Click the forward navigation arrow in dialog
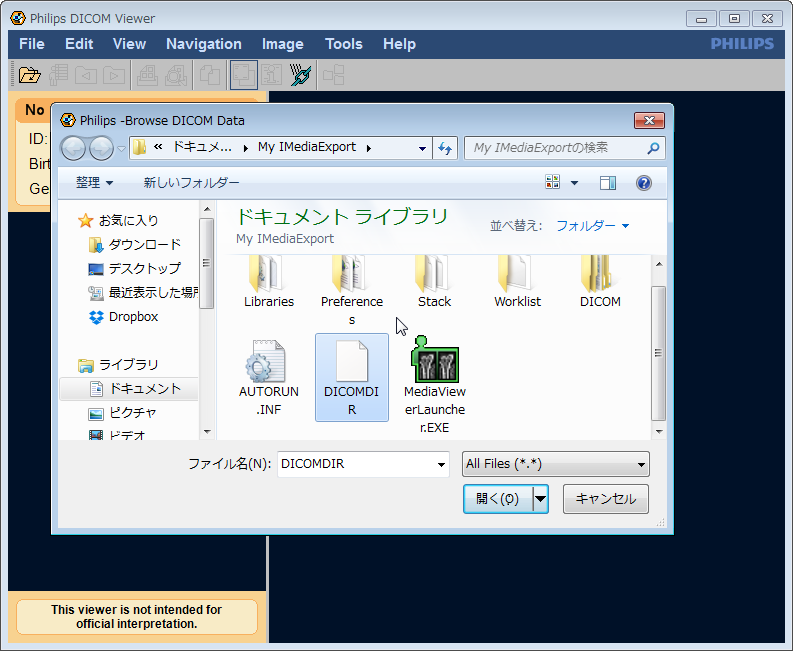 coord(101,148)
